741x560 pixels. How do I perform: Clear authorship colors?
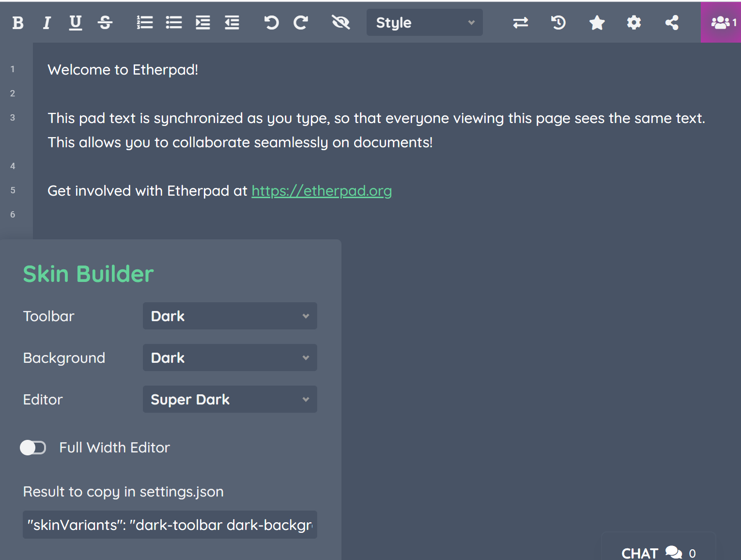(341, 22)
